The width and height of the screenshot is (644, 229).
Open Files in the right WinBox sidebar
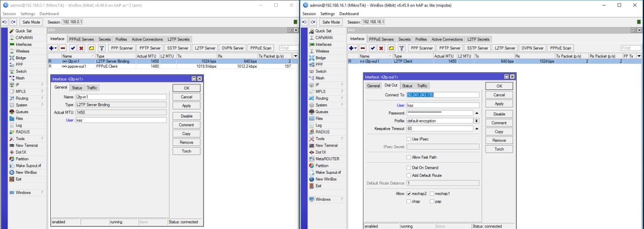coord(320,119)
